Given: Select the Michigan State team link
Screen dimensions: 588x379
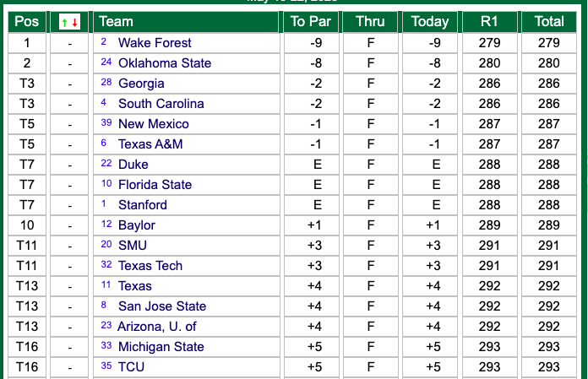Looking at the screenshot, I should click(x=161, y=346).
